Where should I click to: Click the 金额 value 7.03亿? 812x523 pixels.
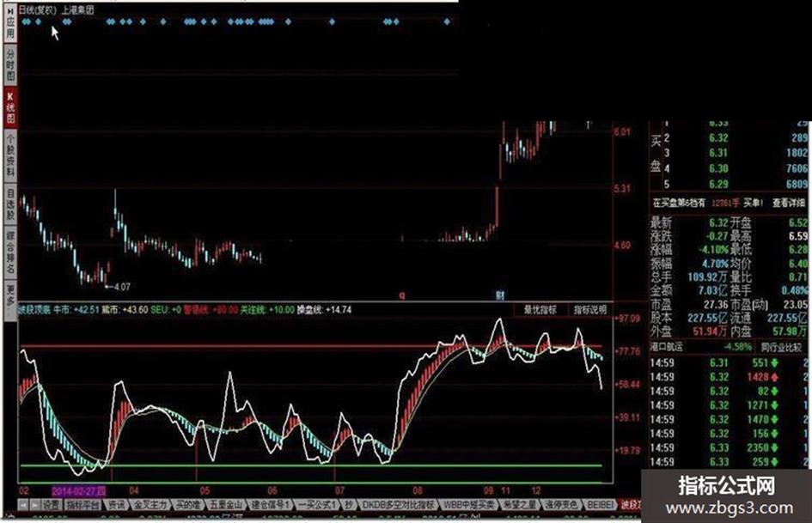[713, 290]
